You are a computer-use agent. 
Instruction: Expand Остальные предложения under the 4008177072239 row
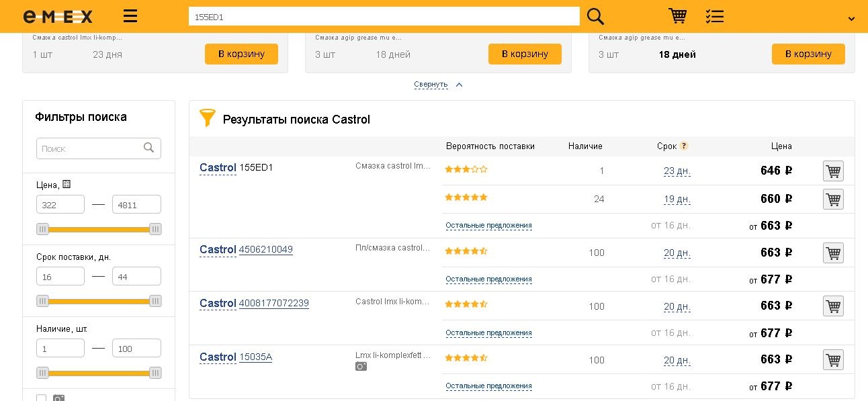click(x=488, y=333)
